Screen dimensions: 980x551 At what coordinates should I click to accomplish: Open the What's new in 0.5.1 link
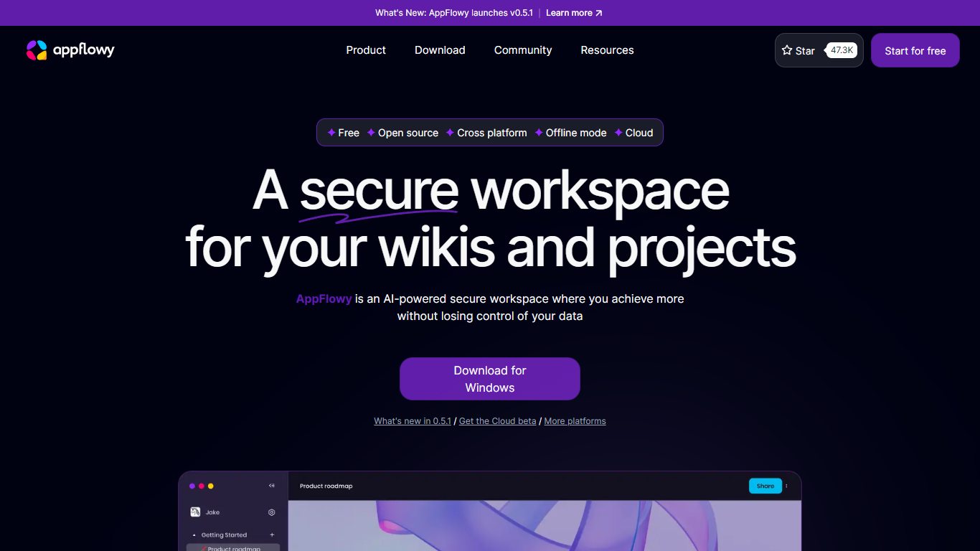click(x=413, y=421)
